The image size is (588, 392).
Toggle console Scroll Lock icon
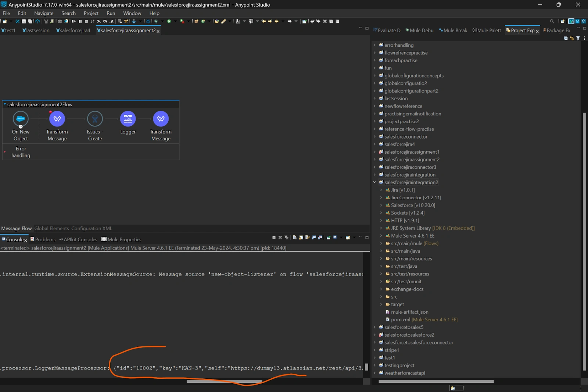pyautogui.click(x=301, y=238)
